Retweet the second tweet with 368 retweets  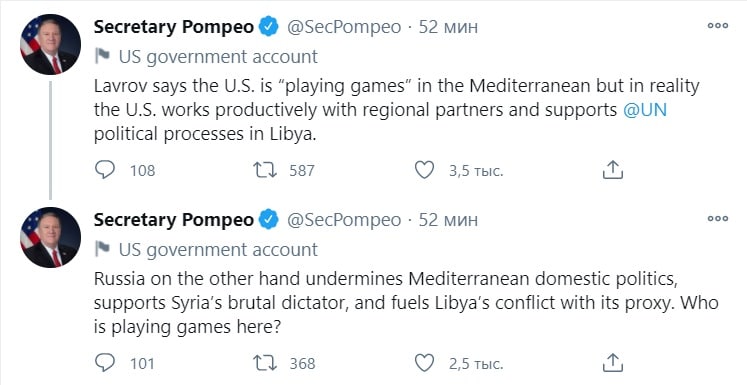(265, 363)
